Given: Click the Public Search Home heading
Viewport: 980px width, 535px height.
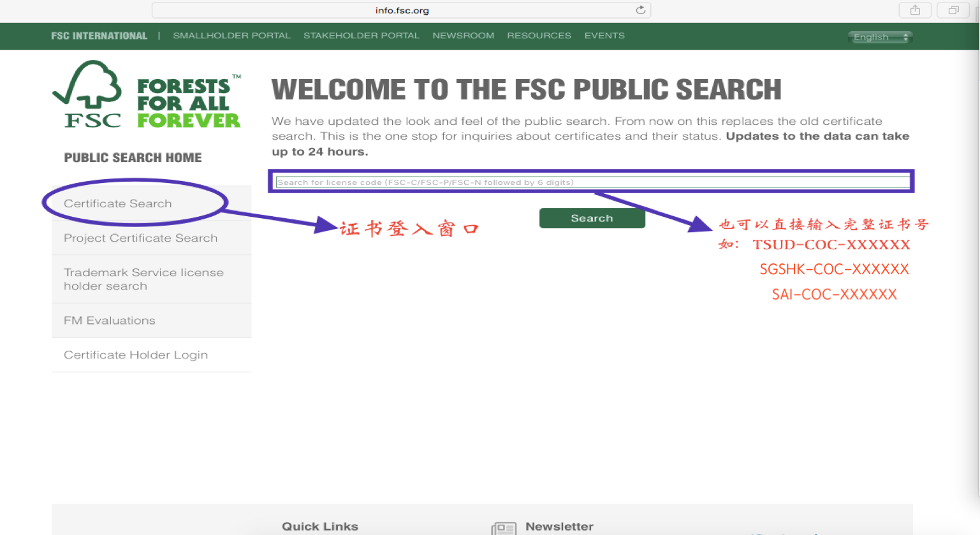Looking at the screenshot, I should click(133, 158).
